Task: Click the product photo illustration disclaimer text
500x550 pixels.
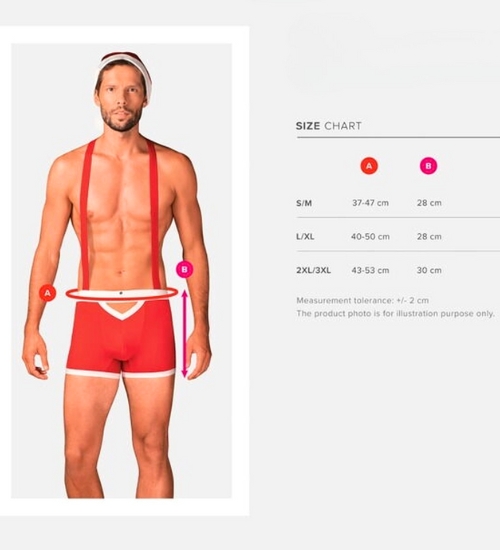Action: pos(395,314)
